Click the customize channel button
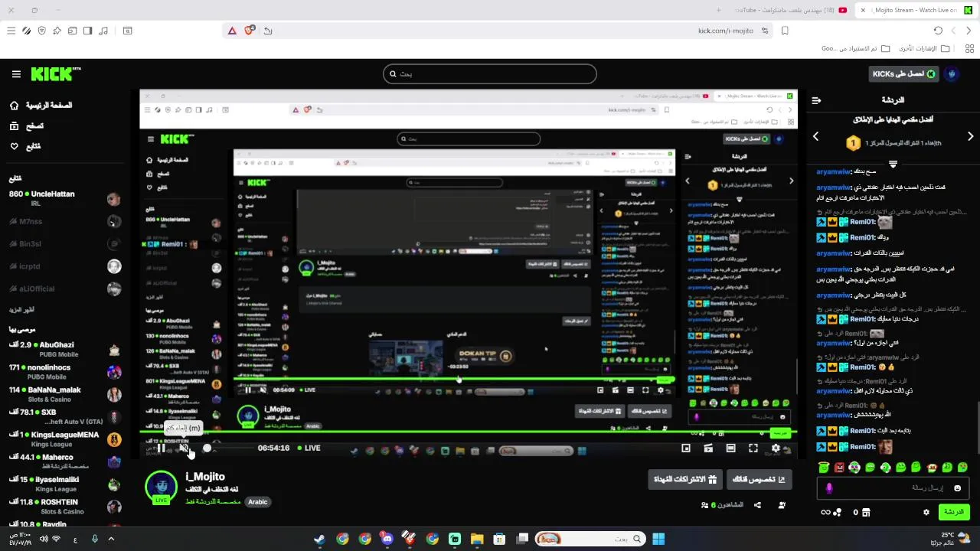 [x=759, y=480]
